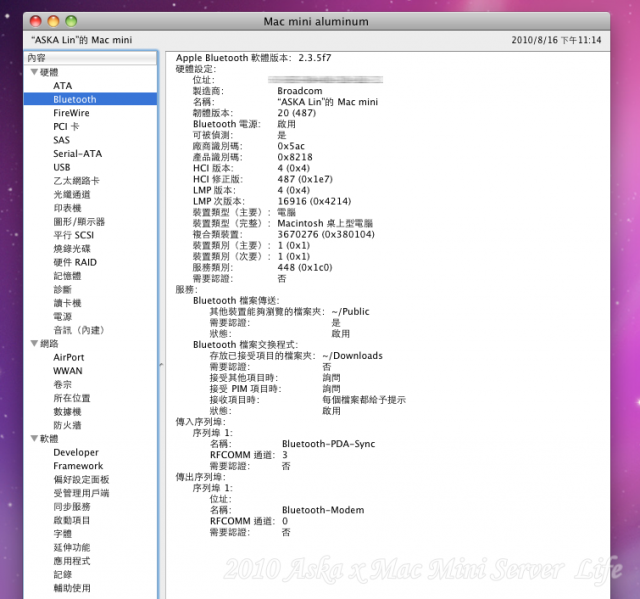640x599 pixels.
Task: Click the Macintosh 桌上型電腦 device type value
Action: point(325,223)
